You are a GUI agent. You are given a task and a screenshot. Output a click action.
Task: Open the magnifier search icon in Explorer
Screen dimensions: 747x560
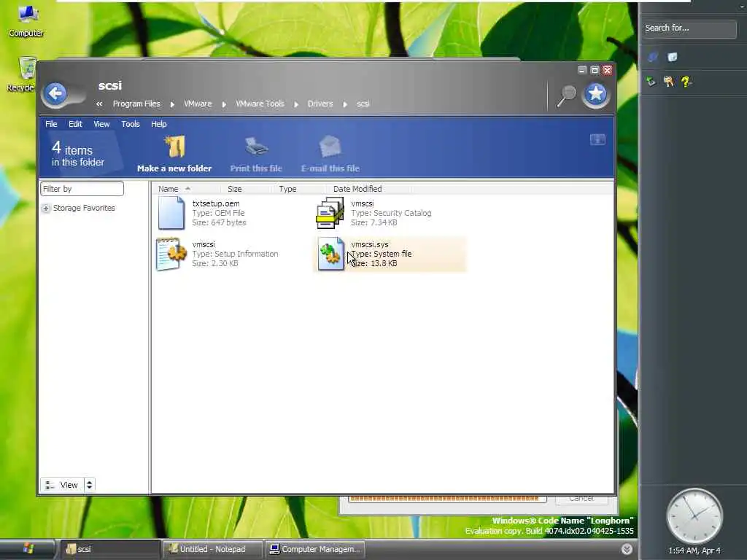tap(567, 96)
